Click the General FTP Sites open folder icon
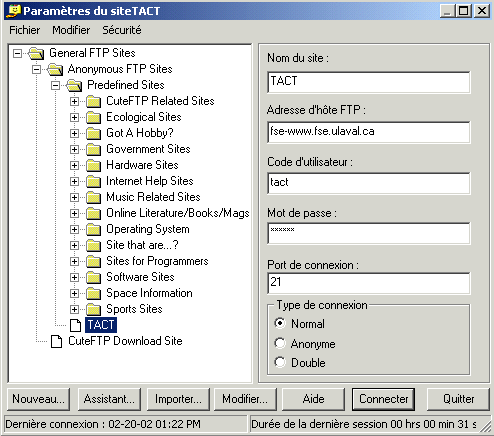This screenshot has width=494, height=436. click(36, 53)
